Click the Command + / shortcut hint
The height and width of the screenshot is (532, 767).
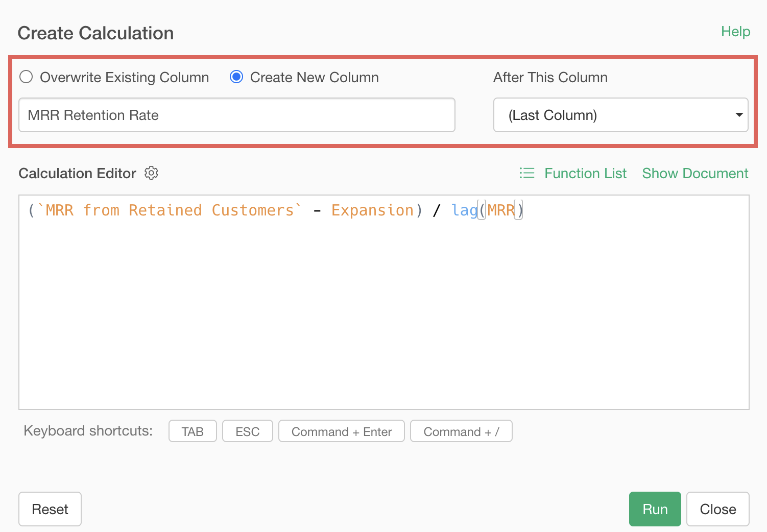[461, 431]
